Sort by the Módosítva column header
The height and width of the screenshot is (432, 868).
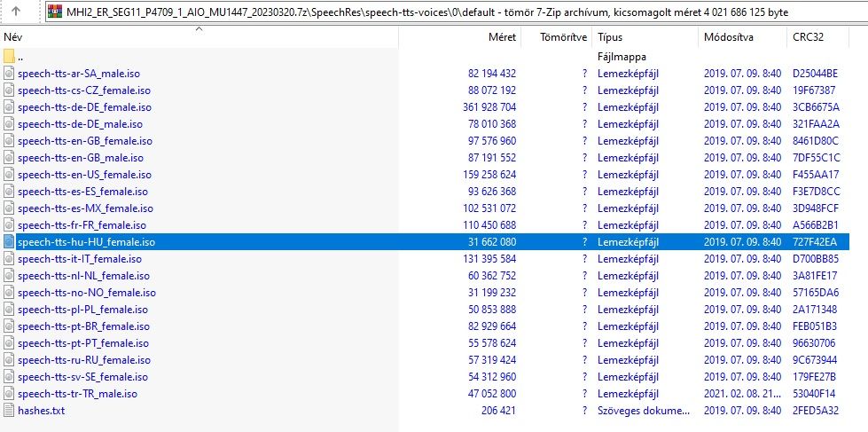tap(729, 38)
